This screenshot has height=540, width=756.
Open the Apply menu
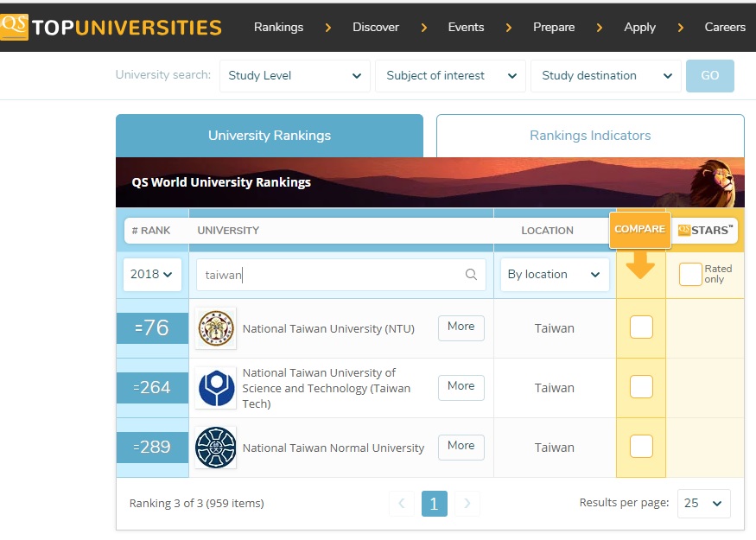coord(640,27)
